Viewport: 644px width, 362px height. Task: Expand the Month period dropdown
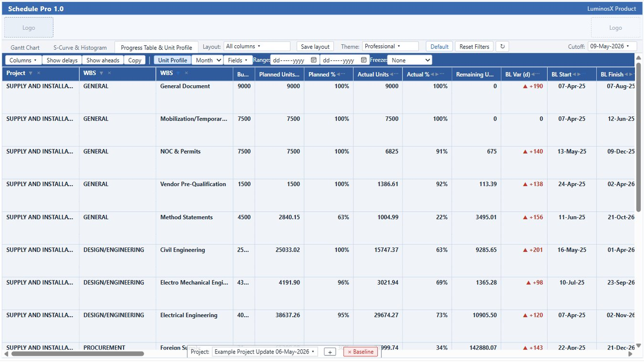pos(207,60)
